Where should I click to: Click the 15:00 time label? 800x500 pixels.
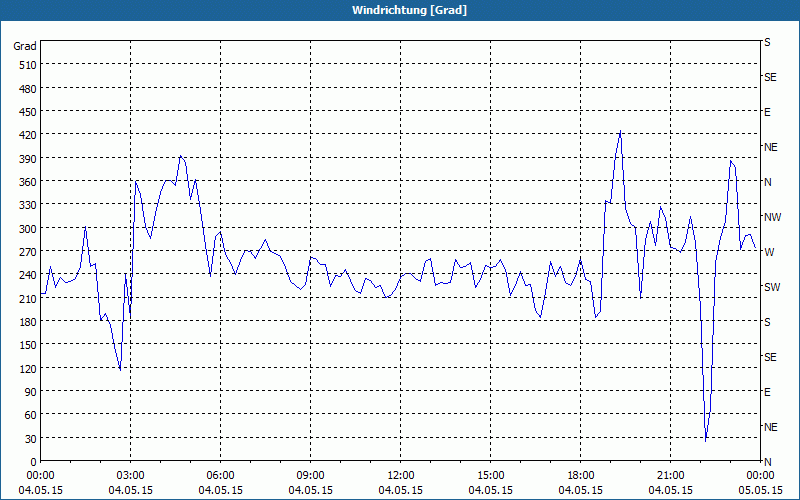point(491,476)
